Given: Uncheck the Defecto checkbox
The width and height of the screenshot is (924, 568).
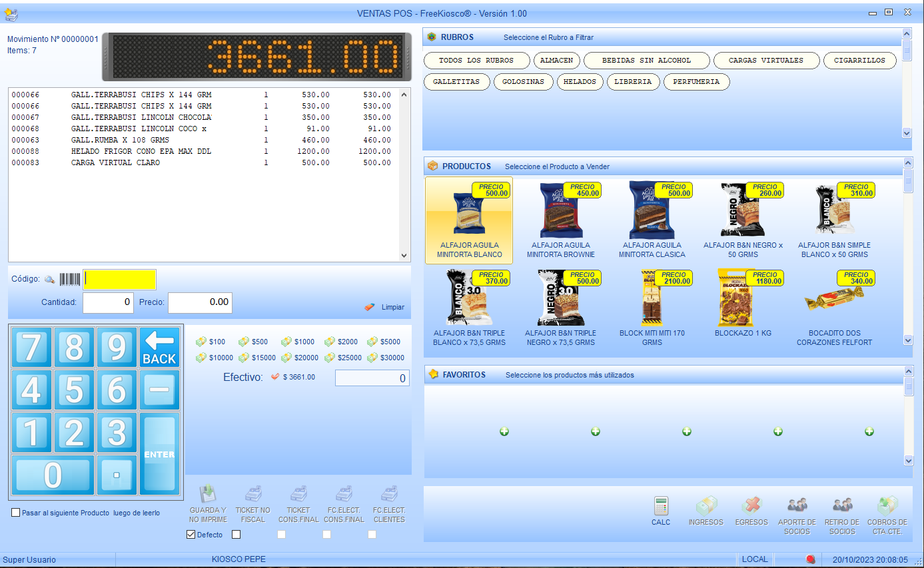Looking at the screenshot, I should click(x=191, y=534).
